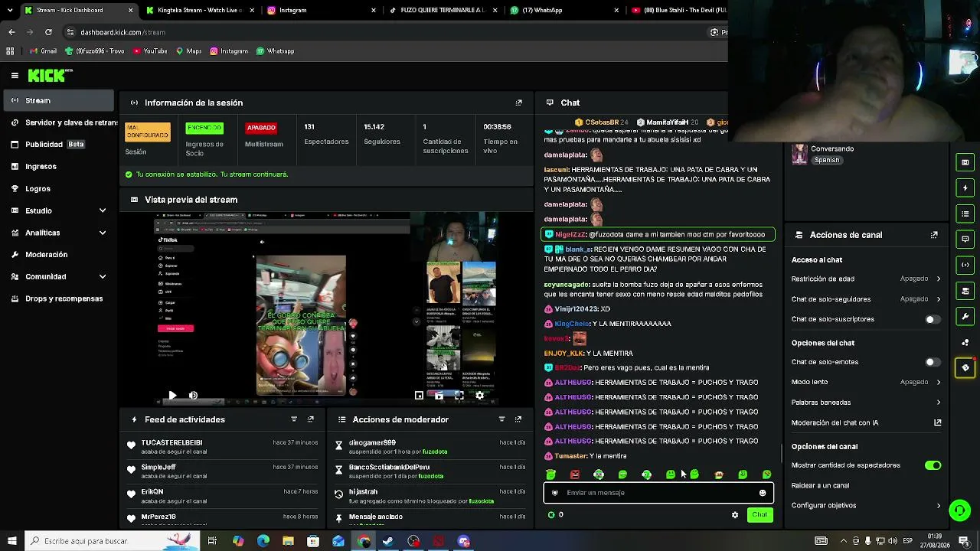This screenshot has width=980, height=551.
Task: Open the broadcast signal widget in right rail
Action: [965, 265]
